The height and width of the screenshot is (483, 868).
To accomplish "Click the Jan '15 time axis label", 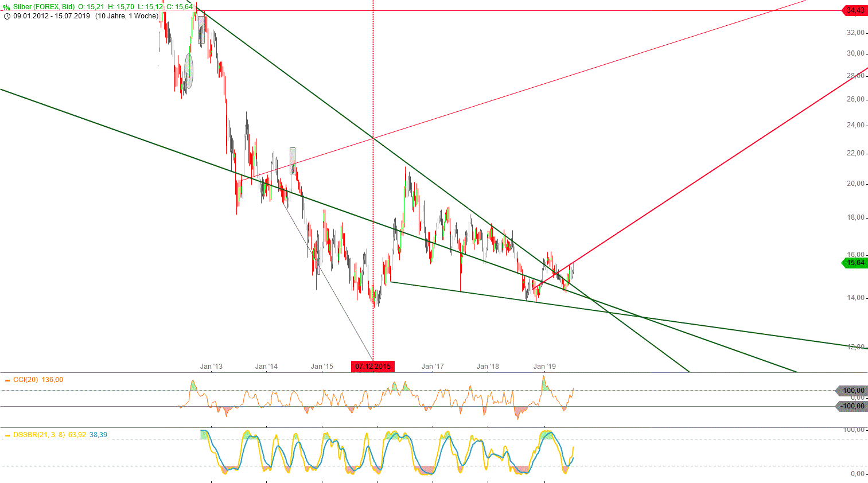I will (x=322, y=367).
